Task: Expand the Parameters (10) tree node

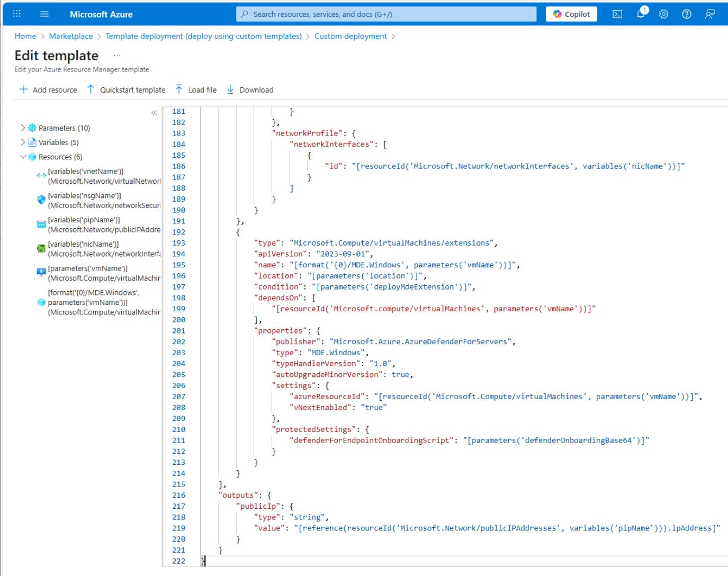Action: [23, 128]
